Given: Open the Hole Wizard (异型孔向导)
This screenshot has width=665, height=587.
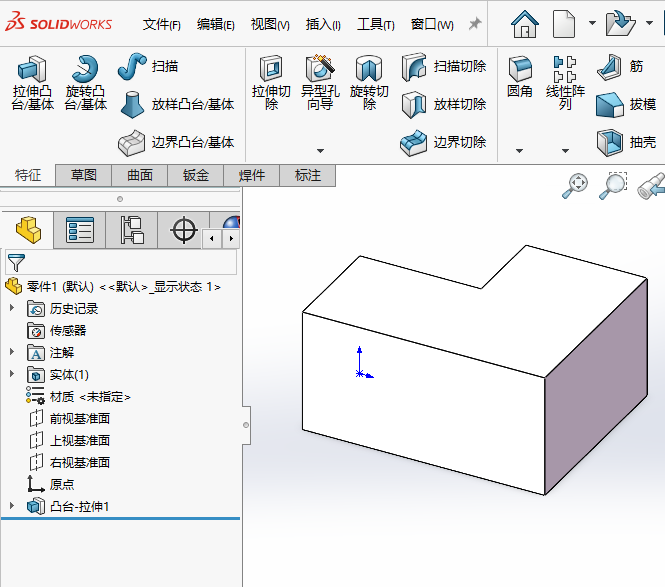Looking at the screenshot, I should click(x=320, y=83).
